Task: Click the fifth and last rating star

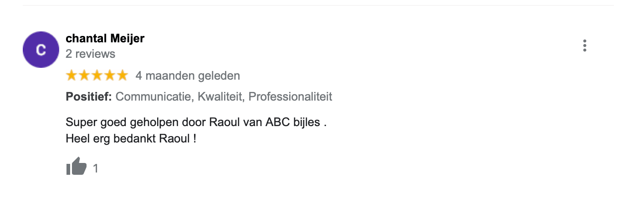Action: coord(123,76)
